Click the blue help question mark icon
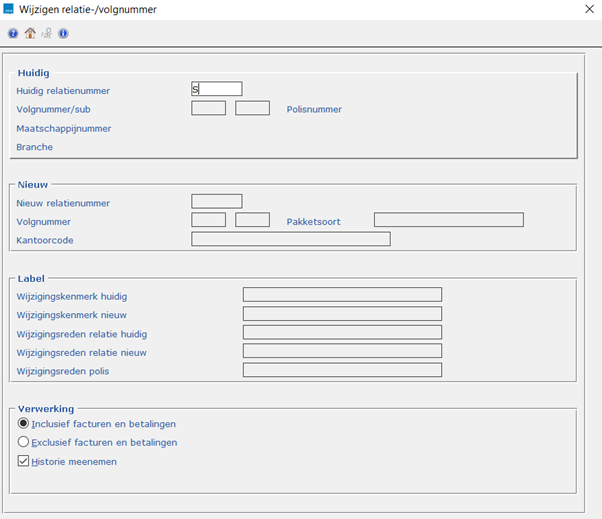Image resolution: width=602 pixels, height=519 pixels. [13, 33]
